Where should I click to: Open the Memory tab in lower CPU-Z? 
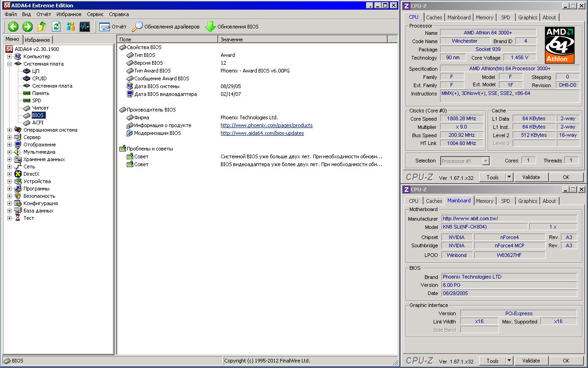click(485, 201)
